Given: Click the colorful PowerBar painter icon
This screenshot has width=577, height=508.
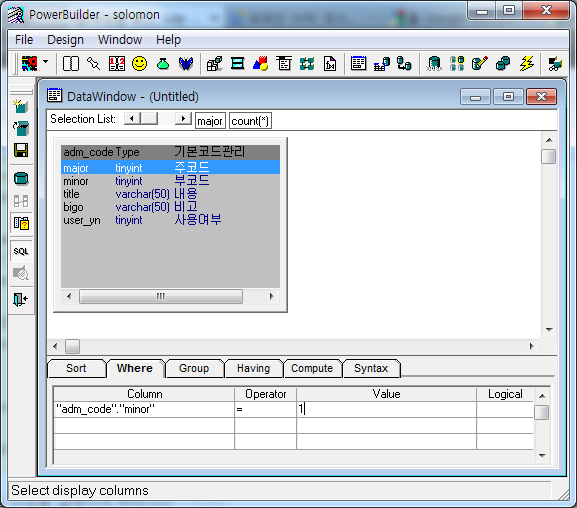Looking at the screenshot, I should 30,64.
